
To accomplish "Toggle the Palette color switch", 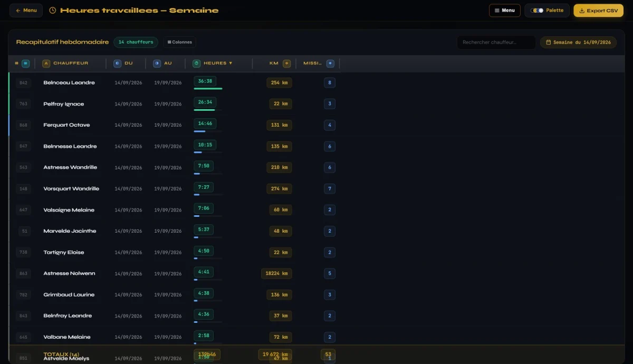I will click(537, 11).
